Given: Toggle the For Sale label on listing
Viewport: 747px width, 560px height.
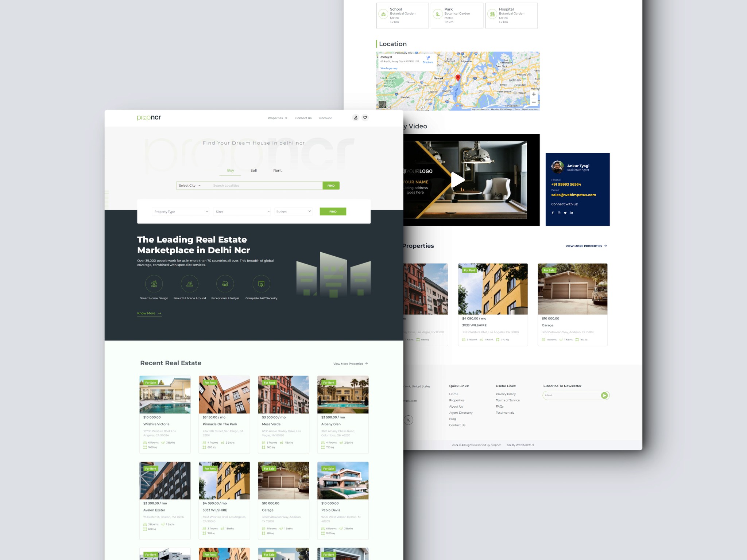Looking at the screenshot, I should tap(151, 383).
